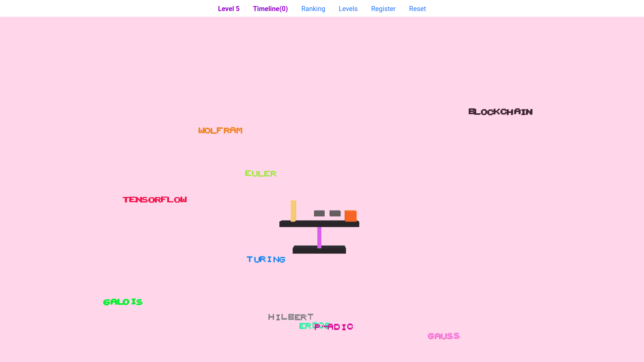Screen dimensions: 644x362
Task: Click the red TENSORFLOW player label
Action: click(x=155, y=200)
